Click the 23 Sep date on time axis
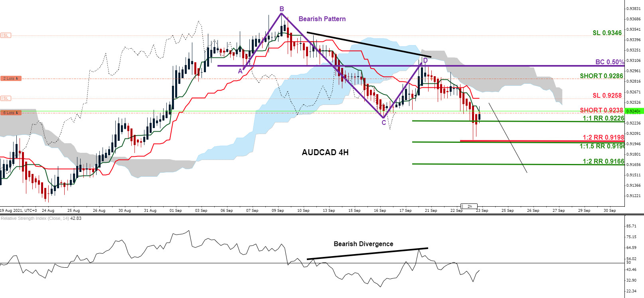The image size is (644, 298). (x=482, y=210)
